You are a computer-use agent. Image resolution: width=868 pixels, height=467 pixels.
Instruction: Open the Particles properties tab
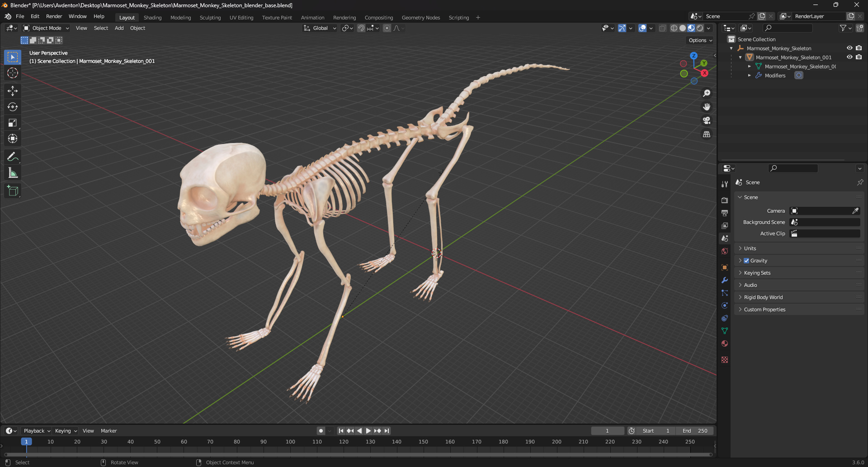point(725,293)
